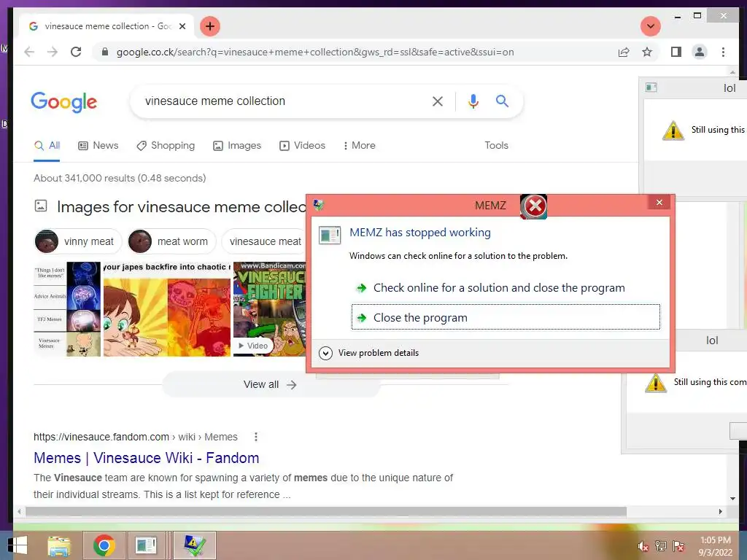The width and height of the screenshot is (747, 560).
Task: Click View all images button
Action: [270, 385]
